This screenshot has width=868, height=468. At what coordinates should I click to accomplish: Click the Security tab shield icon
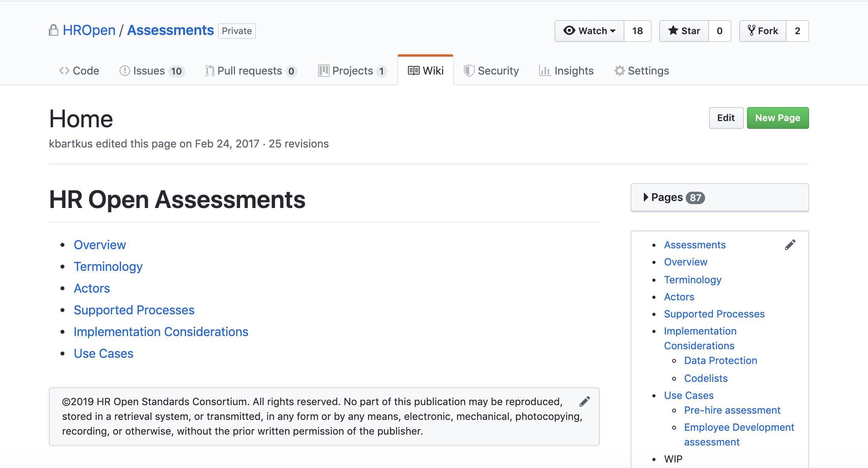coord(469,71)
